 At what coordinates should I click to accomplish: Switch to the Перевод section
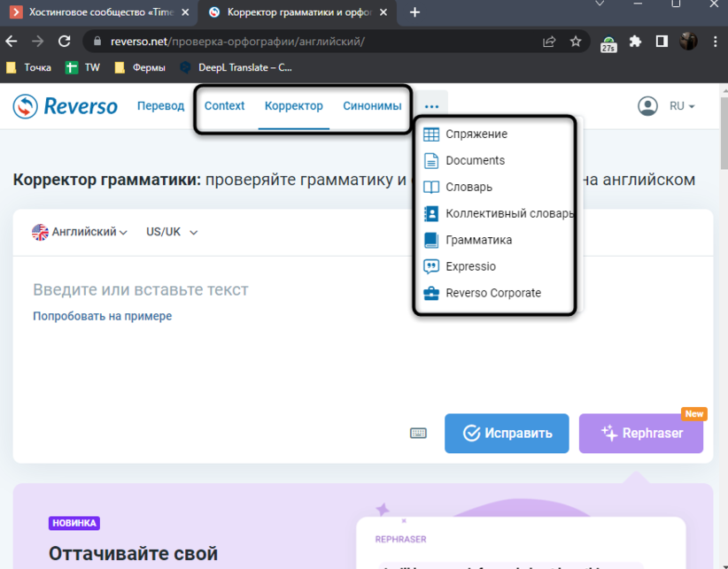point(160,105)
